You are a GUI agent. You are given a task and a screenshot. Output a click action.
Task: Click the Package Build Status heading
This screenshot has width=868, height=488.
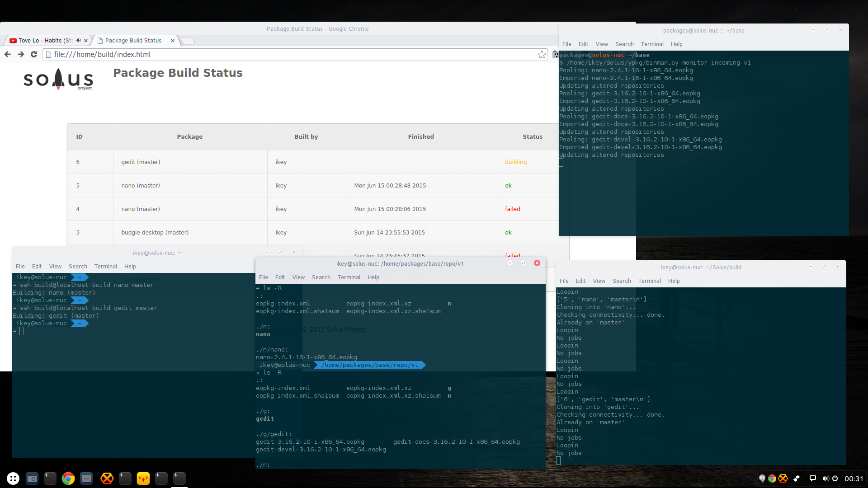(178, 73)
